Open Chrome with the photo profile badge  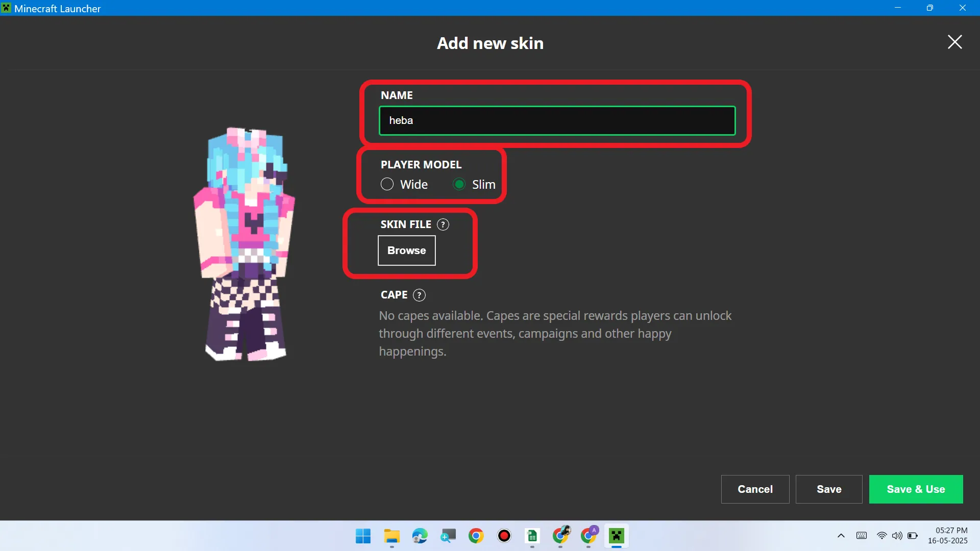(561, 536)
